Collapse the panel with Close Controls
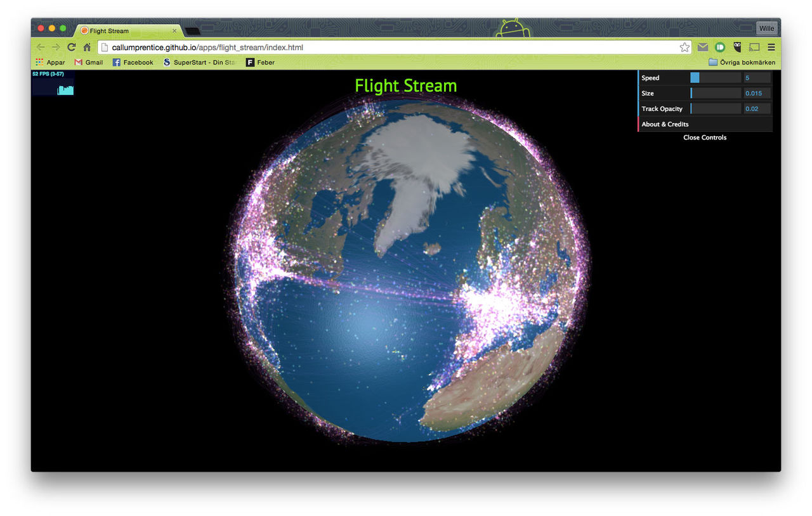Viewport: 812px width, 516px height. click(705, 138)
